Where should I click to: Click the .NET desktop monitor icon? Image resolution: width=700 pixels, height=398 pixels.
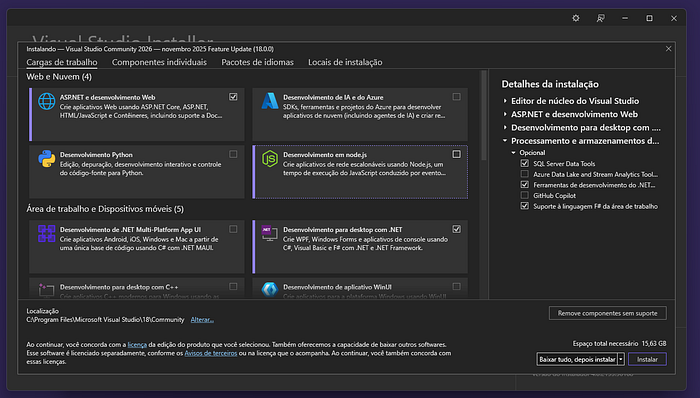click(270, 233)
